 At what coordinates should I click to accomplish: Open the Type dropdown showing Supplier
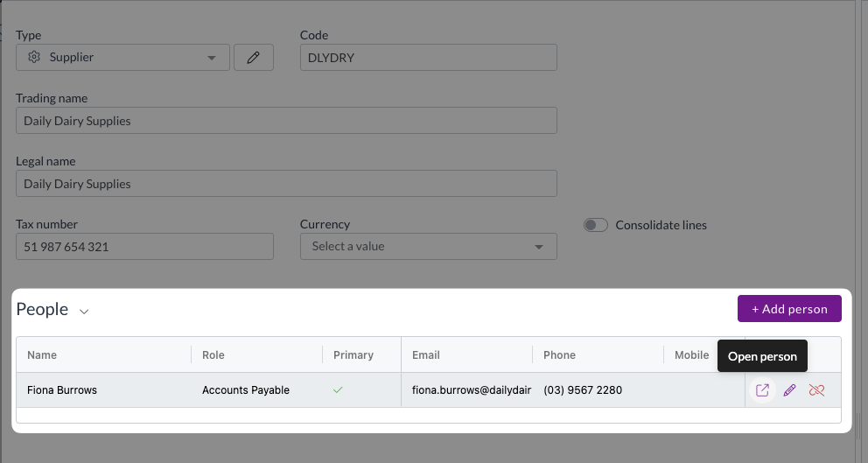tap(122, 58)
